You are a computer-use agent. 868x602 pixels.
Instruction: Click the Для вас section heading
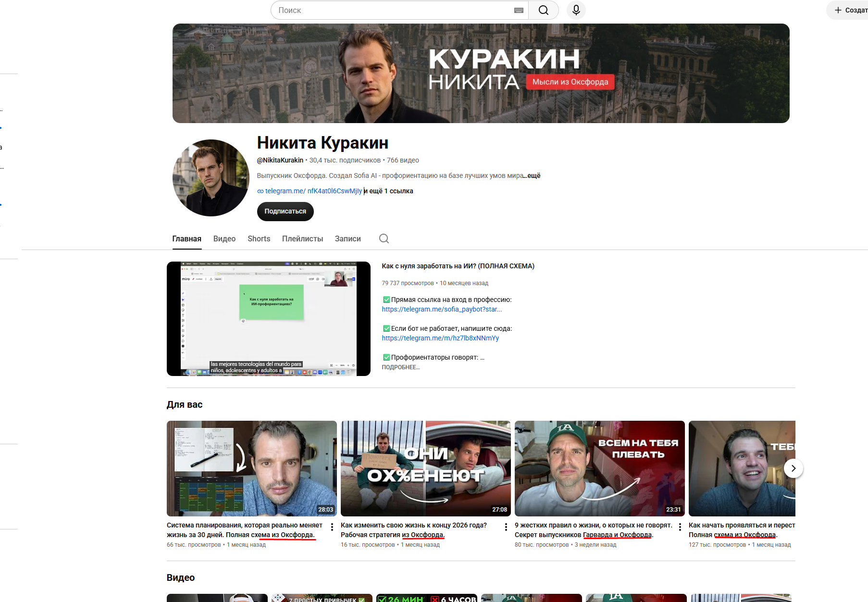point(185,404)
